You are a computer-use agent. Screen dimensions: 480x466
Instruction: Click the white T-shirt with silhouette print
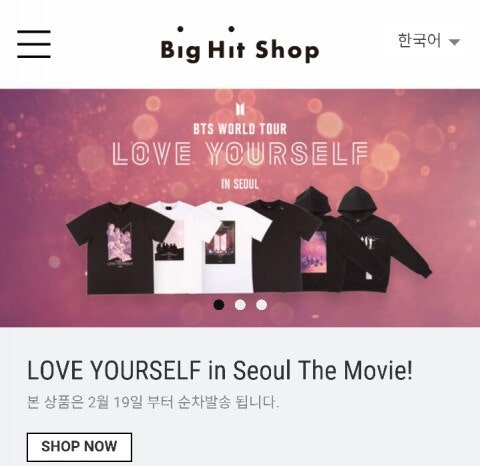pos(173,247)
